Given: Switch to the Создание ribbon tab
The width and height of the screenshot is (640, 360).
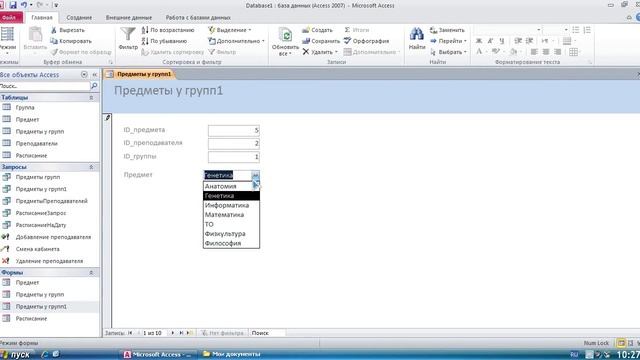Looking at the screenshot, I should click(79, 18).
